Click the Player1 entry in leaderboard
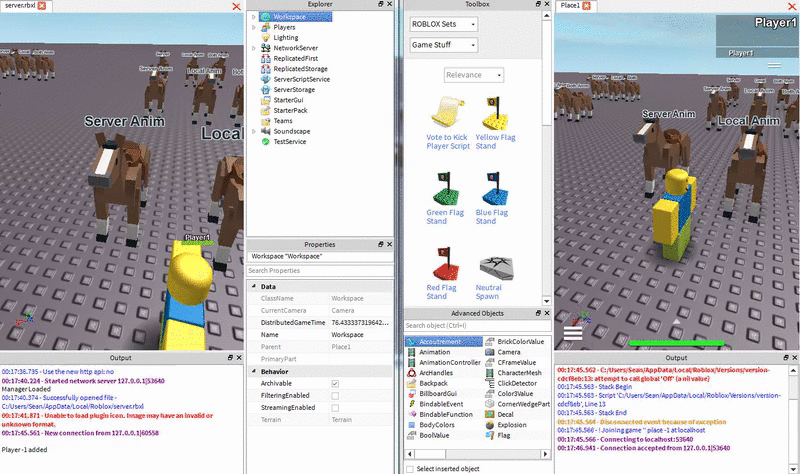Viewport: 800px width, 474px height. [757, 53]
